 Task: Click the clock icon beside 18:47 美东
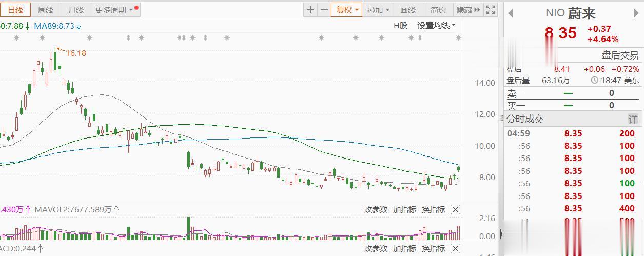[594, 81]
